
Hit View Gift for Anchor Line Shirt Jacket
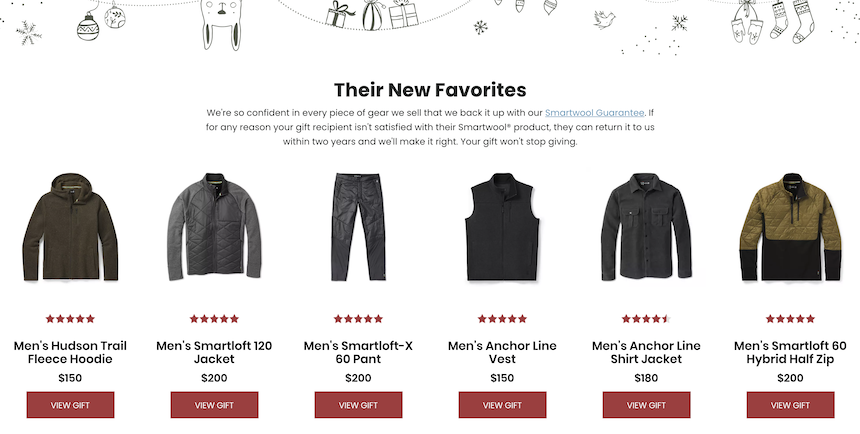coord(646,405)
